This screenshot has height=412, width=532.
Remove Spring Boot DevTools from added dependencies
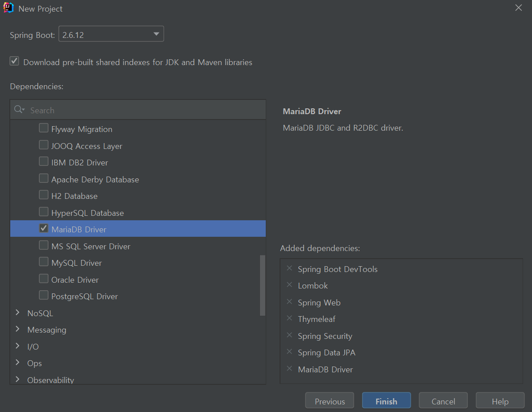pos(289,268)
